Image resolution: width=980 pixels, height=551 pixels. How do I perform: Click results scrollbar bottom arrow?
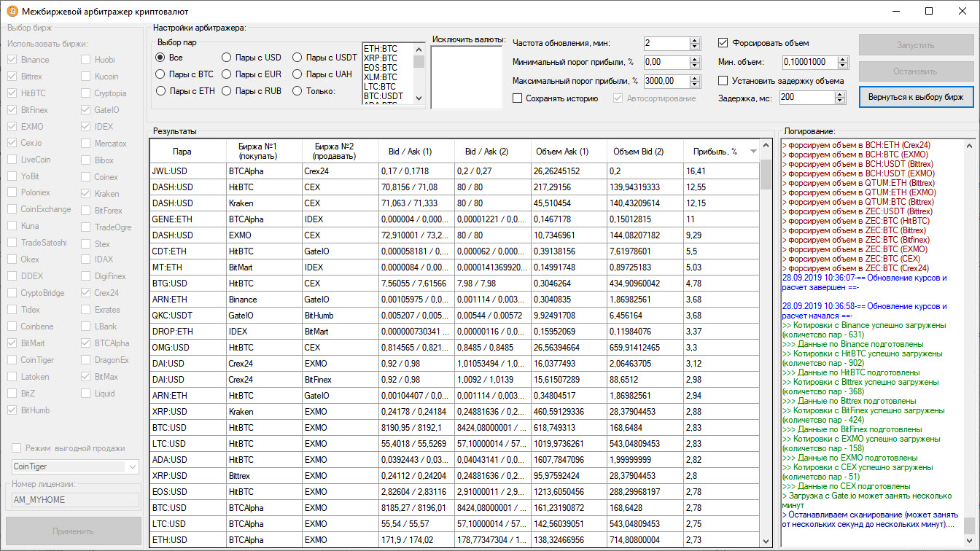pos(766,542)
